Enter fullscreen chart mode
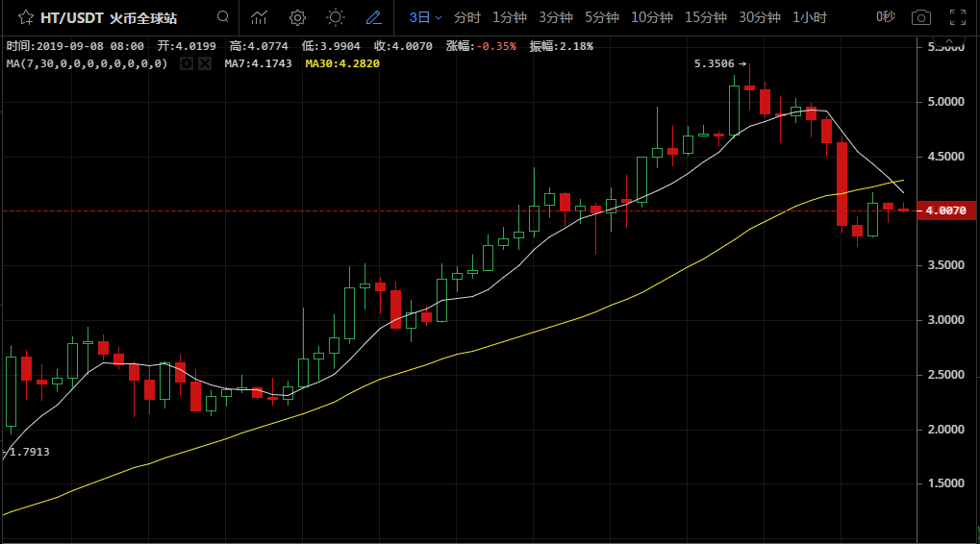 pos(958,17)
